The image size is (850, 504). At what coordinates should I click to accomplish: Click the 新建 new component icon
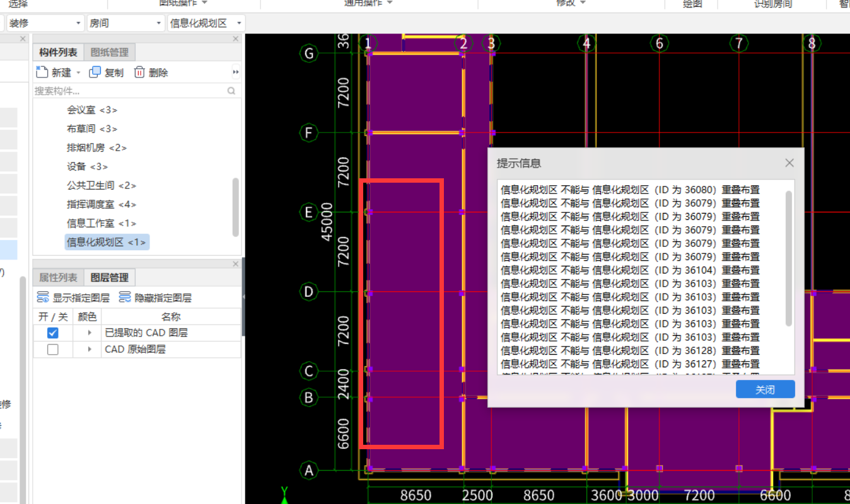click(42, 72)
